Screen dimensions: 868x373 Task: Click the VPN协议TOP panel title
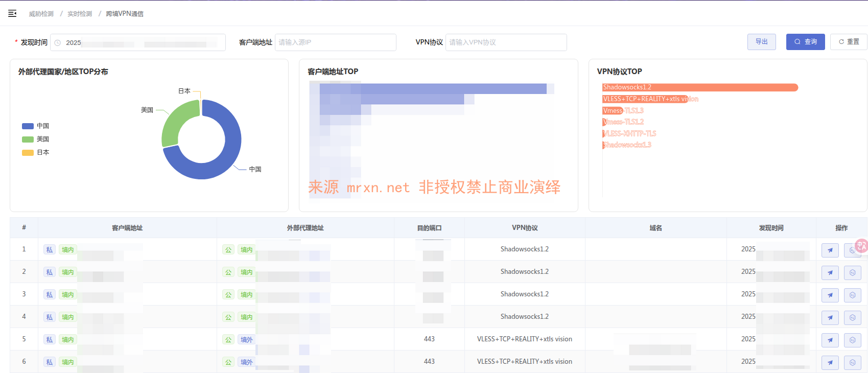(x=620, y=72)
